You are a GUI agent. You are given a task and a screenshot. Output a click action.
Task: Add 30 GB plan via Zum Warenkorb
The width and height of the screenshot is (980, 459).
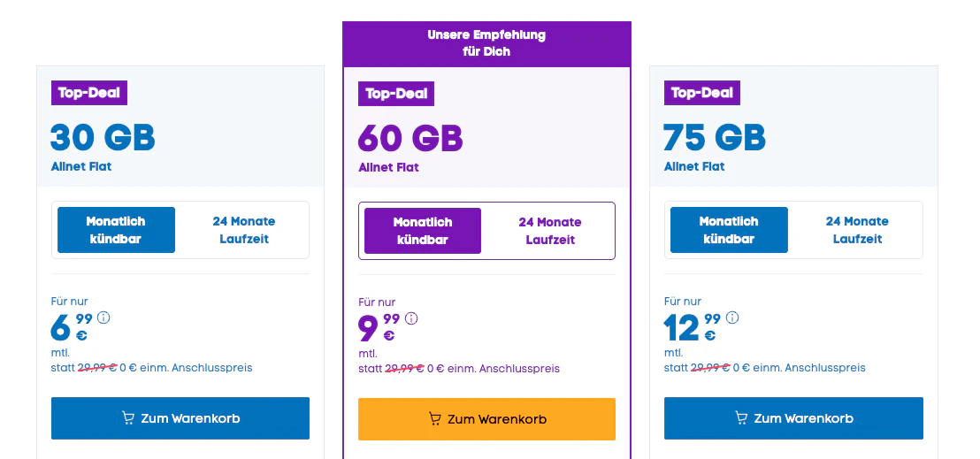pos(180,418)
